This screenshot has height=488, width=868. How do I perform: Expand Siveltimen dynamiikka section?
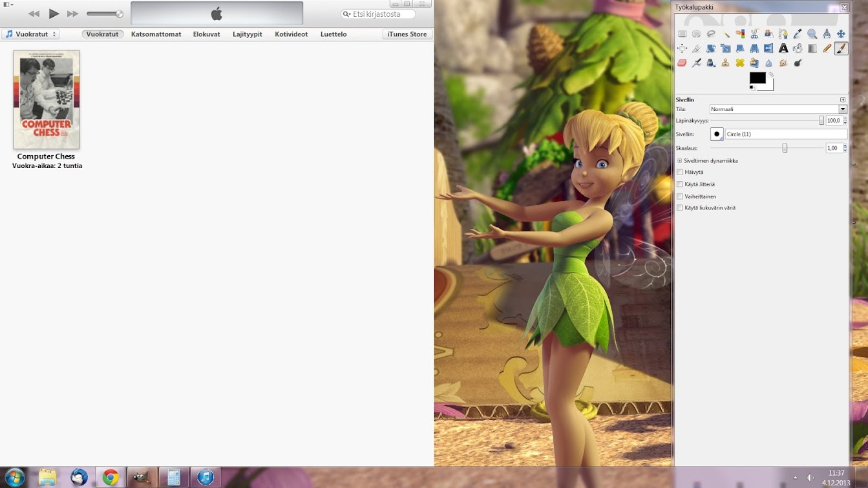click(679, 161)
